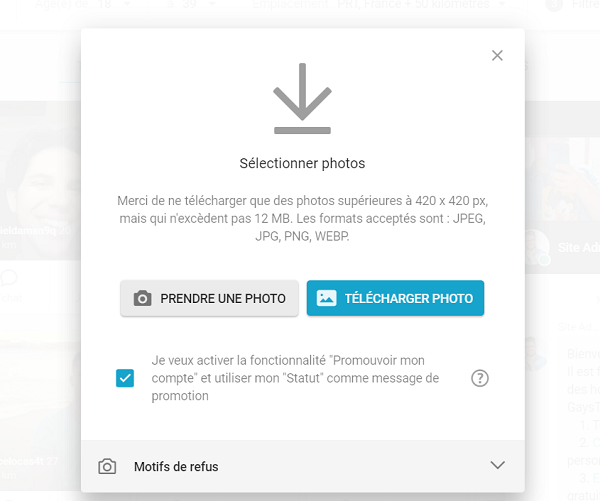Screen dimensions: 600x501
Task: Open the maximum age 39 dropdown
Action: tap(191, 5)
